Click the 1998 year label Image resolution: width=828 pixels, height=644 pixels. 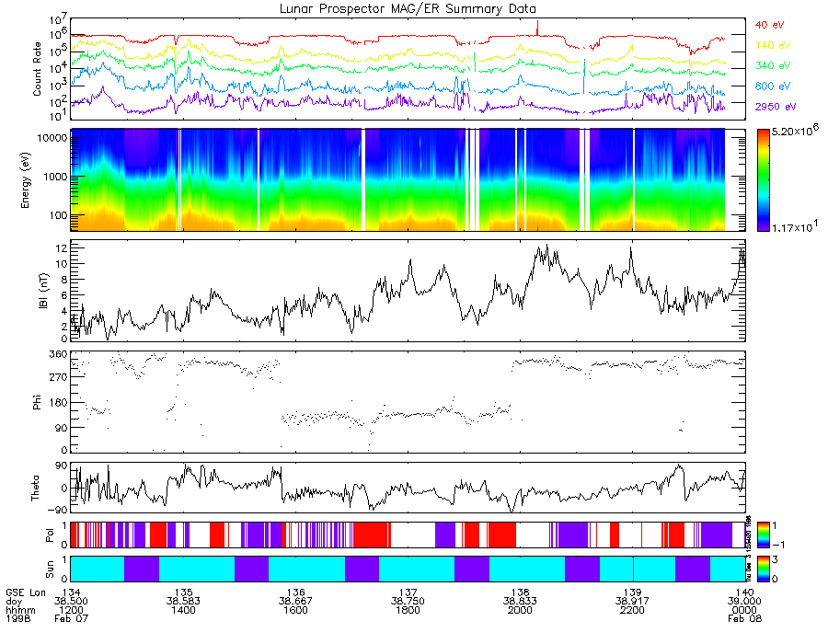click(x=18, y=618)
